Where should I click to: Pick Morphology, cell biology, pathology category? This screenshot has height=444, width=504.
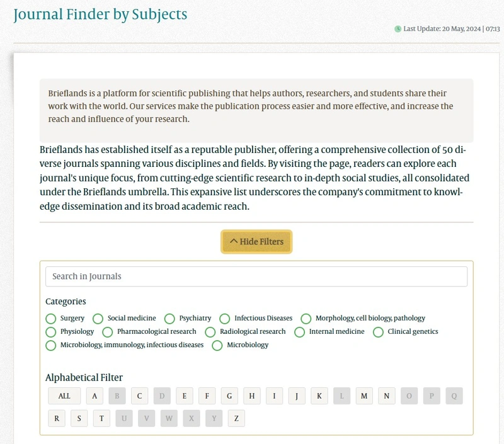click(x=306, y=319)
